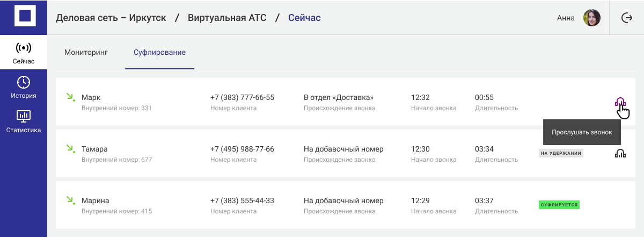Click the headphones icon in Tamara's row

620,154
